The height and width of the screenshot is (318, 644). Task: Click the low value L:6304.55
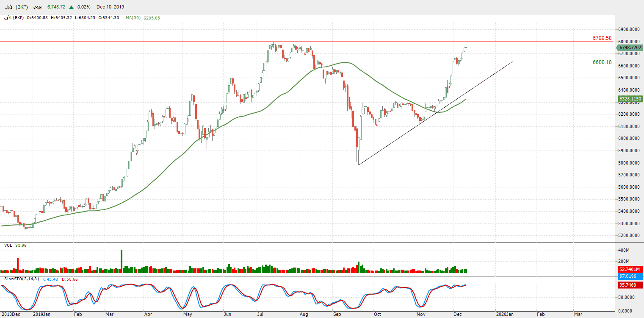86,18
